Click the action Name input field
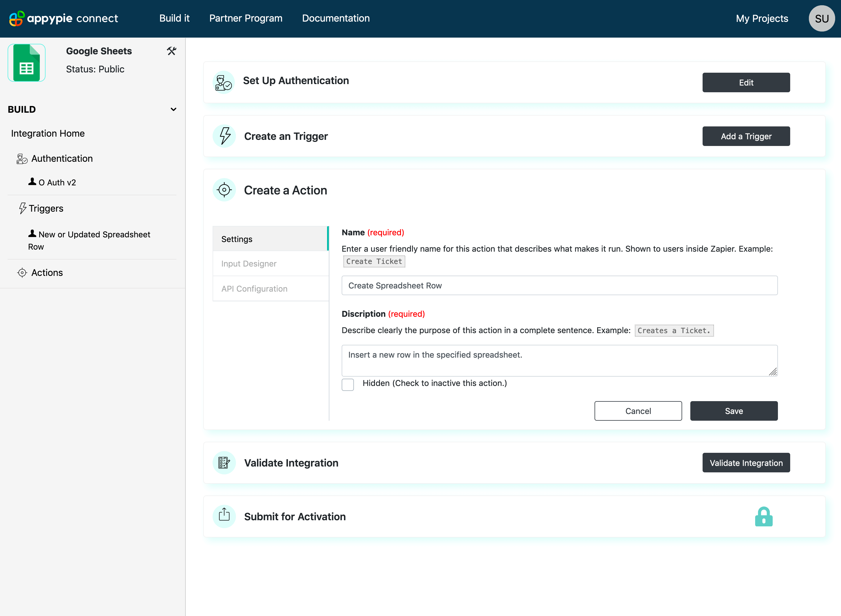 coord(559,286)
